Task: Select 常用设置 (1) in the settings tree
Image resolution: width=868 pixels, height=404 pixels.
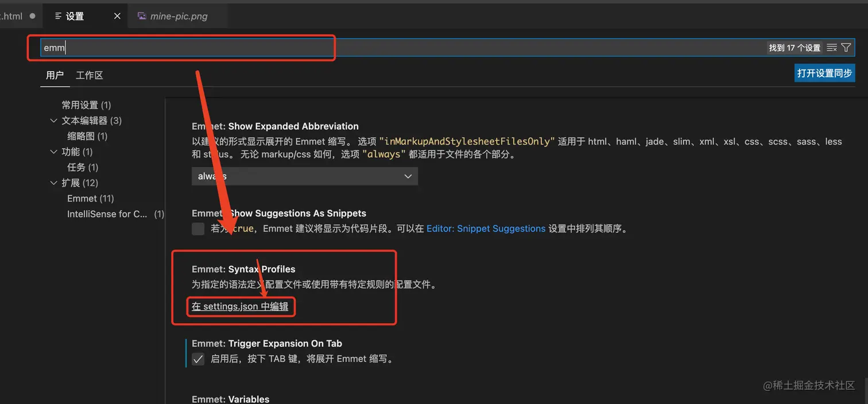Action: tap(86, 105)
